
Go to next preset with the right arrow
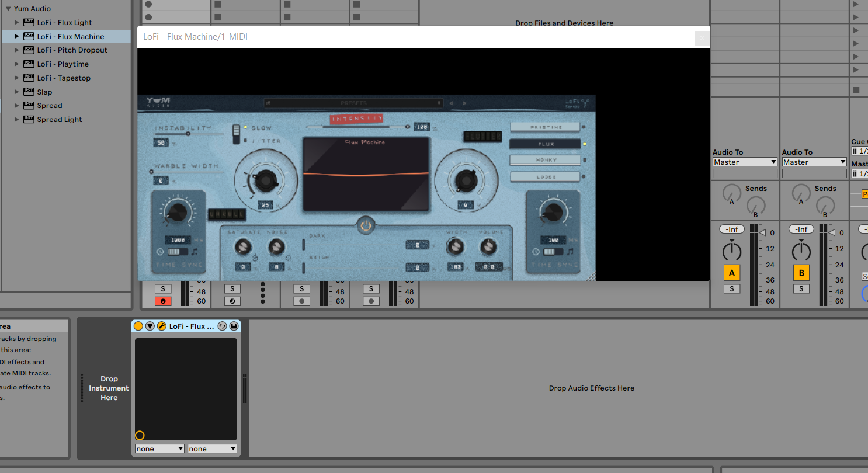point(465,103)
